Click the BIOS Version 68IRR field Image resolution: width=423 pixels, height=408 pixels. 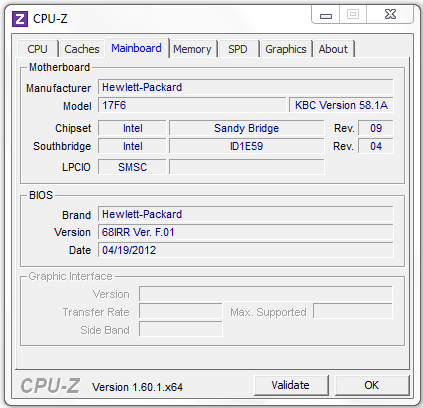(x=246, y=232)
